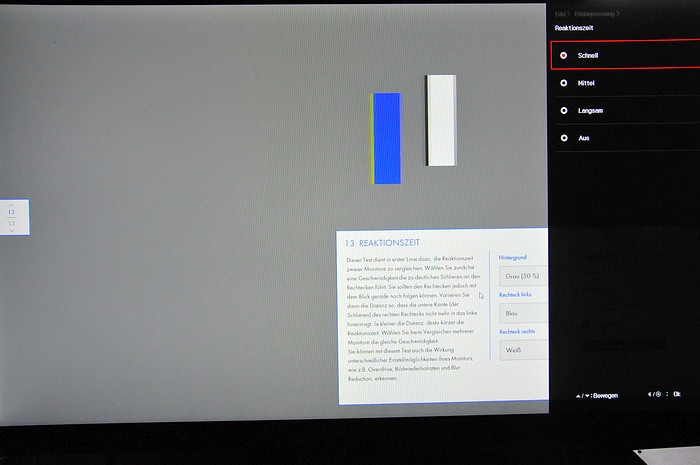Click the Reaktionszeit menu title
This screenshot has height=465, width=700.
(576, 28)
